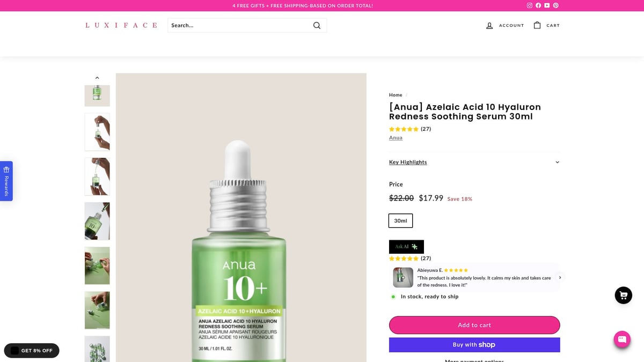The width and height of the screenshot is (644, 362).
Task: Advance to the next customer review
Action: [x=559, y=277]
